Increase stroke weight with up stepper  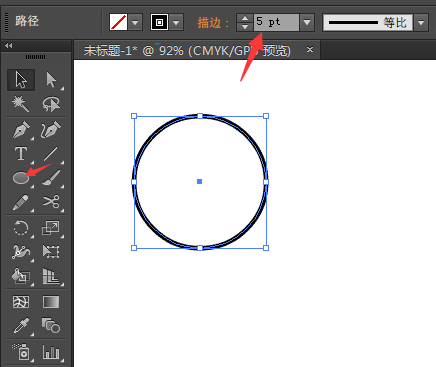[x=245, y=18]
